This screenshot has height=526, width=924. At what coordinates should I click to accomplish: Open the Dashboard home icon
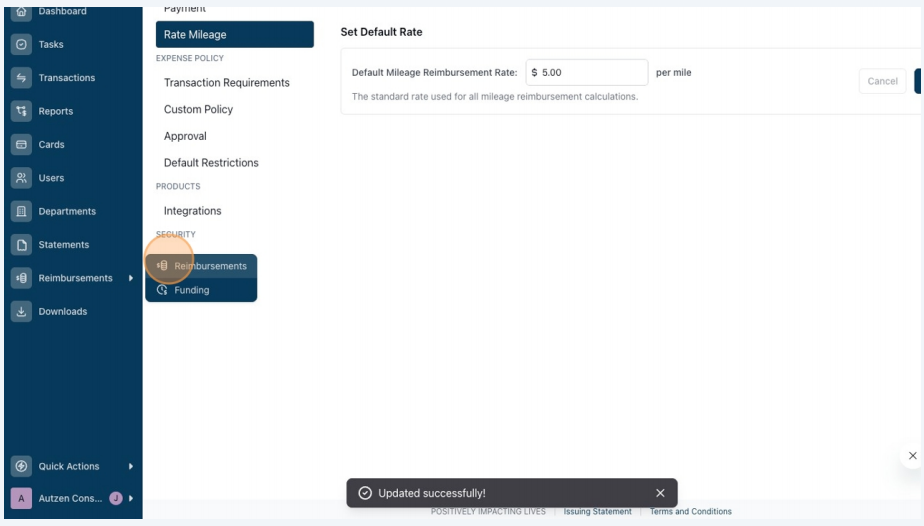pos(21,11)
